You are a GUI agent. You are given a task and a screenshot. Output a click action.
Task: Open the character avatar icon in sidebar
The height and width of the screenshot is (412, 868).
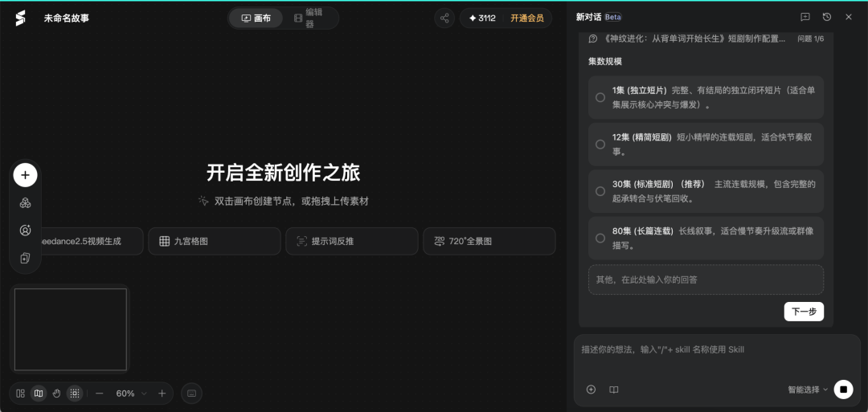(25, 230)
